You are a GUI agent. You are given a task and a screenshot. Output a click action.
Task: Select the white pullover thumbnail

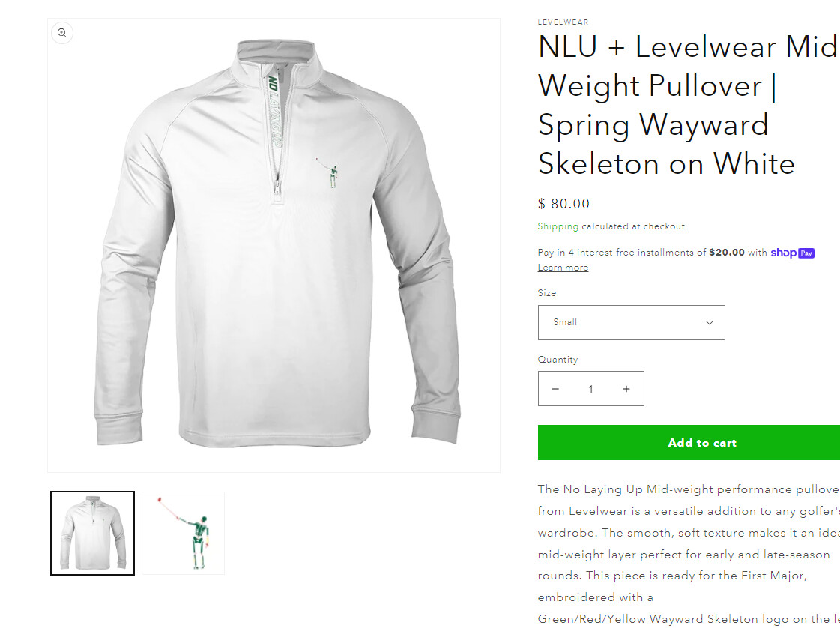[92, 533]
